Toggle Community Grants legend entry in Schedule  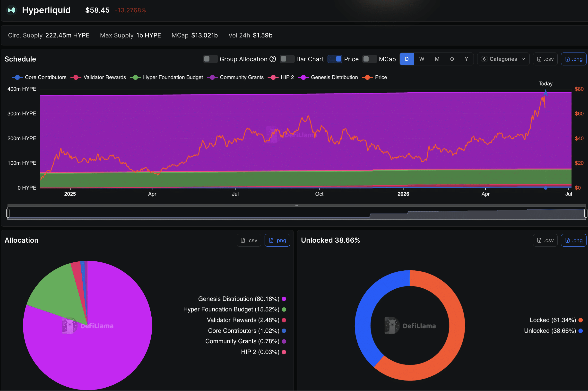pyautogui.click(x=235, y=77)
